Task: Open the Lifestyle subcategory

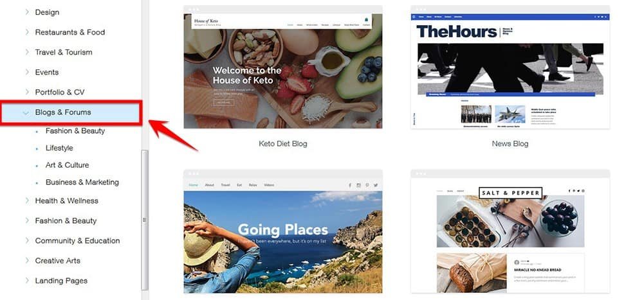Action: (59, 148)
